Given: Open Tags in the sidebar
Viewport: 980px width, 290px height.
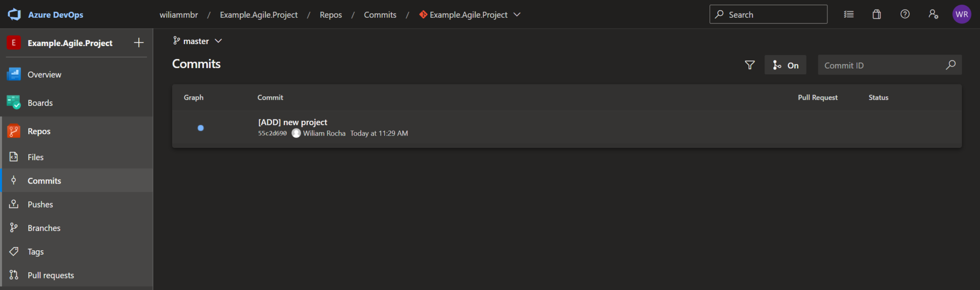Looking at the screenshot, I should pyautogui.click(x=77, y=251).
